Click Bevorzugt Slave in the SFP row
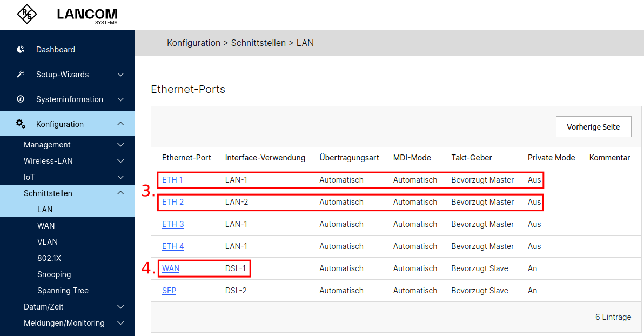This screenshot has width=644, height=336. [480, 291]
